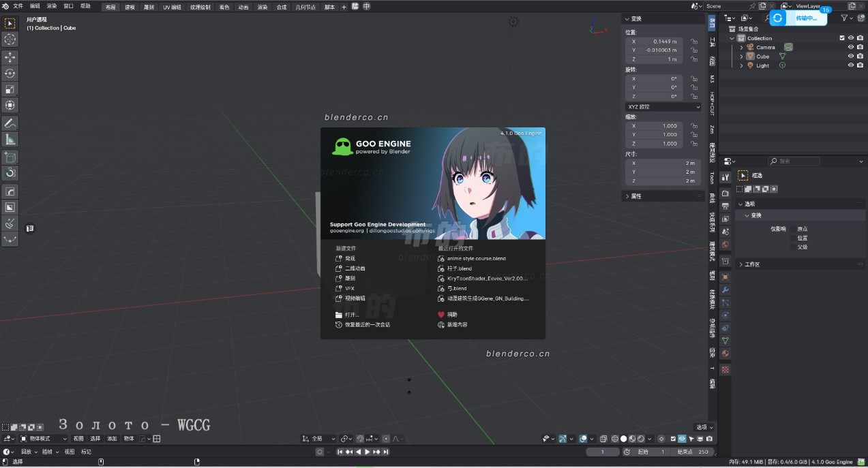
Task: Click the Blender logo menu icon
Action: tap(6, 6)
